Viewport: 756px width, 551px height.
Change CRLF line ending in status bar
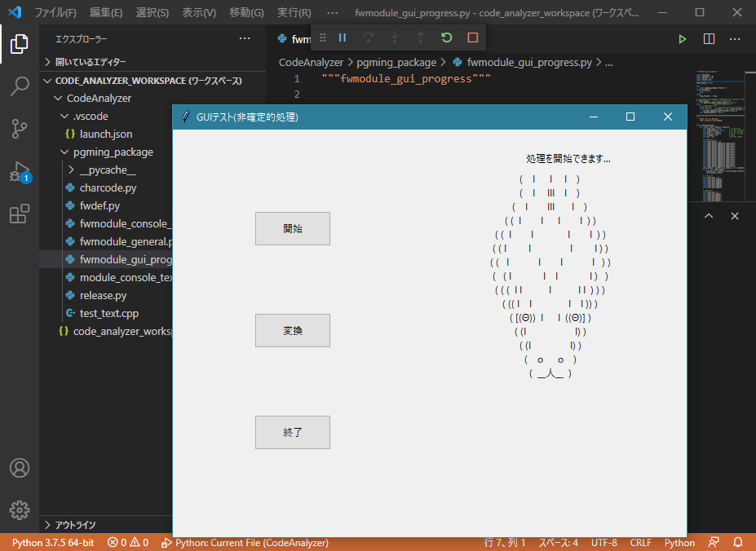(x=640, y=542)
